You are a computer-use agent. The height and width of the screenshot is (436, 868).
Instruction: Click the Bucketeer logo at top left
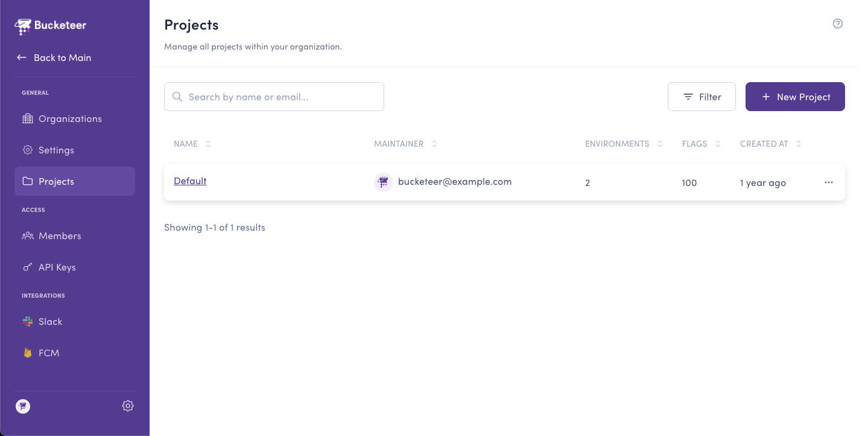[51, 26]
